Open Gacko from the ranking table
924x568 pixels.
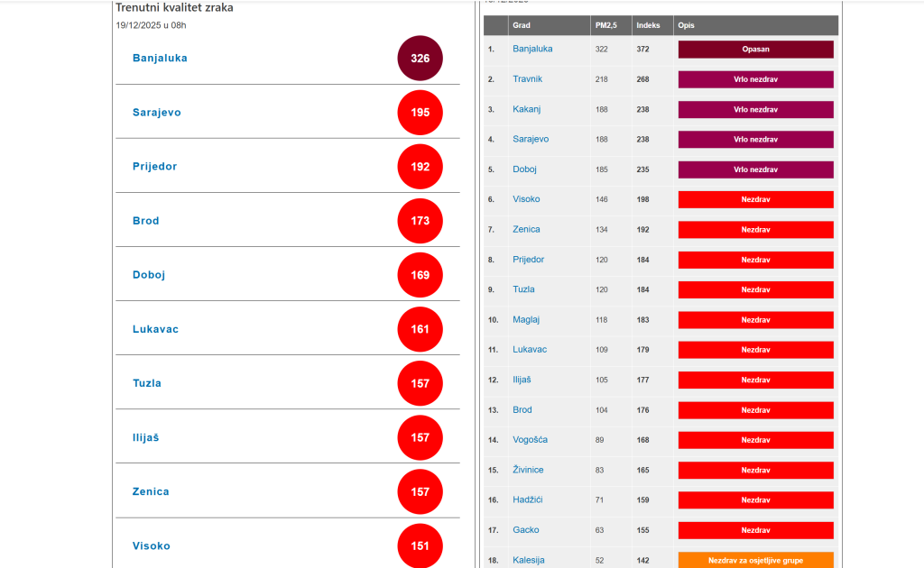(525, 530)
